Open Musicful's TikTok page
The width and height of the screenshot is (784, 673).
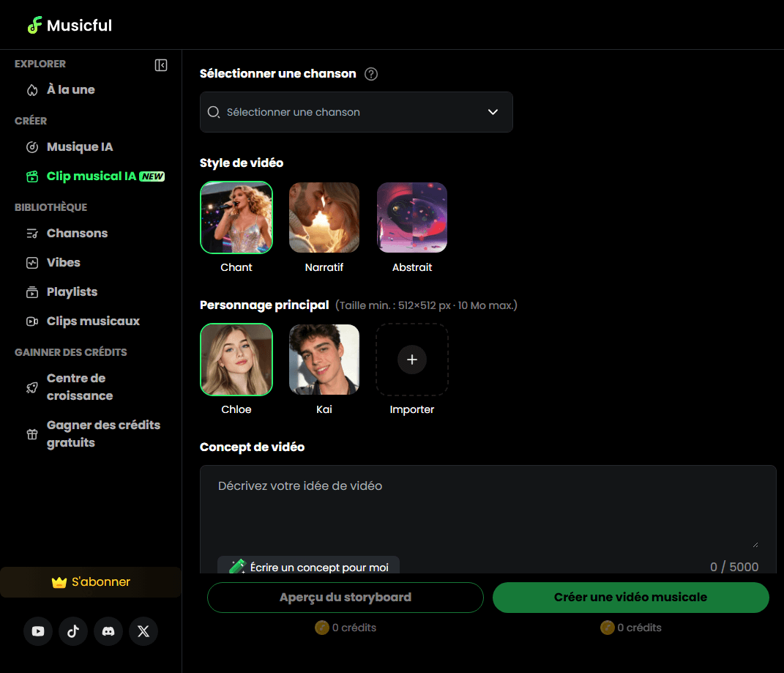pos(73,631)
